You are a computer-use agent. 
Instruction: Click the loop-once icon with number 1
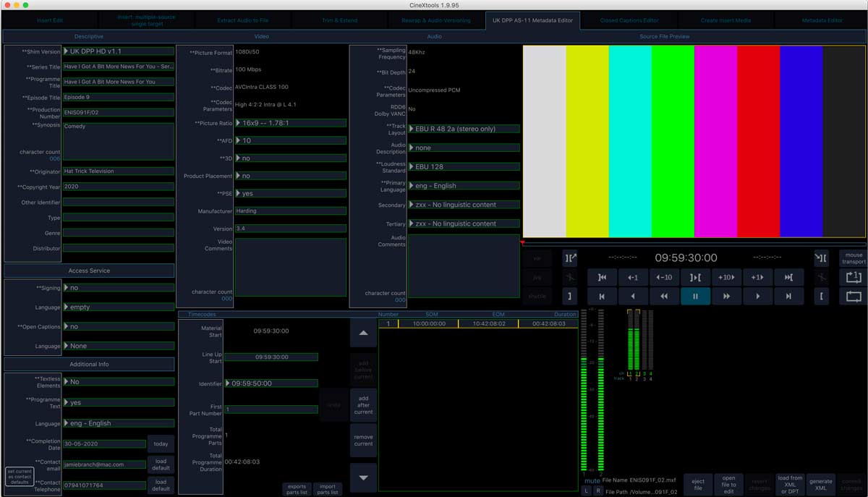[852, 277]
